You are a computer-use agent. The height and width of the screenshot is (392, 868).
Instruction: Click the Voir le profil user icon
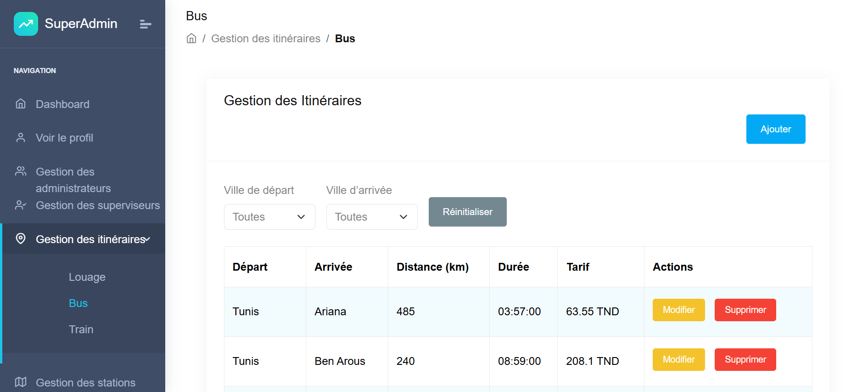click(x=21, y=137)
